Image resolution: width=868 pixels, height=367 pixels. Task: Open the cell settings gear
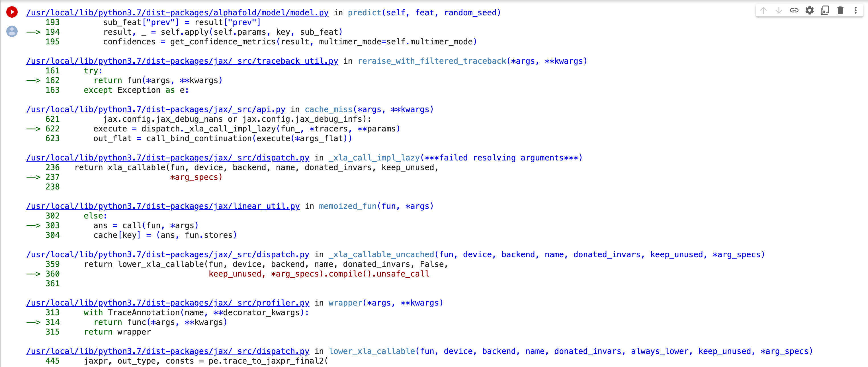click(810, 11)
